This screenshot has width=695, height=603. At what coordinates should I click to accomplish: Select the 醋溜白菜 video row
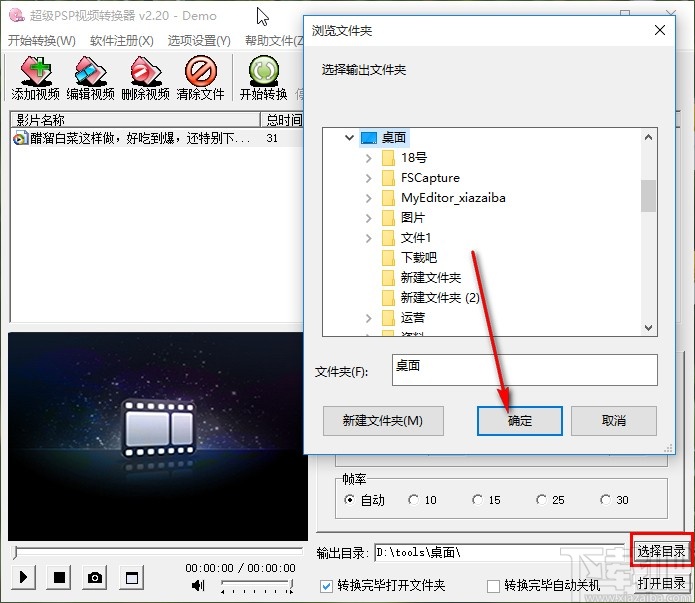[157, 138]
